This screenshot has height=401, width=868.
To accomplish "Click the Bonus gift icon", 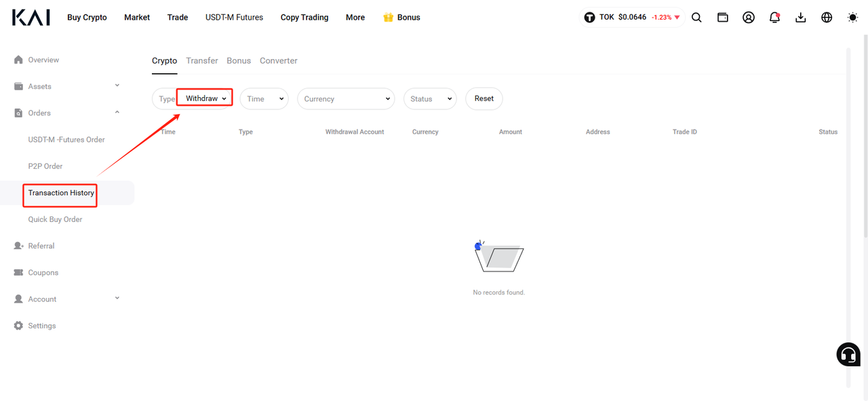I will 388,18.
